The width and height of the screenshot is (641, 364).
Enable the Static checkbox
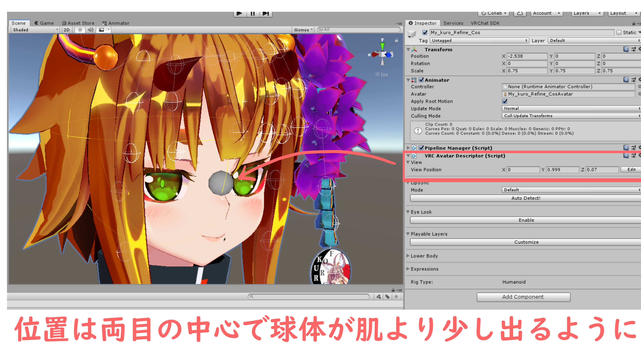(x=619, y=32)
